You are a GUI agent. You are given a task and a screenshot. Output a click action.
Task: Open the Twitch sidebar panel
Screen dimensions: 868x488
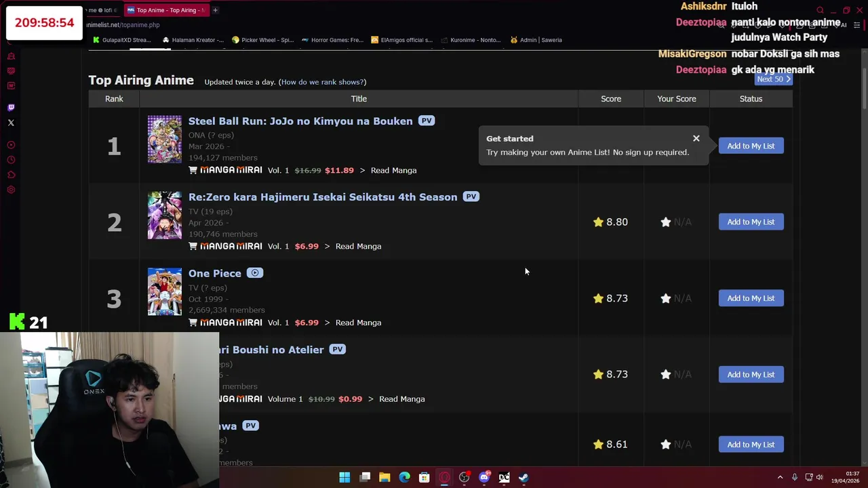pos(11,108)
